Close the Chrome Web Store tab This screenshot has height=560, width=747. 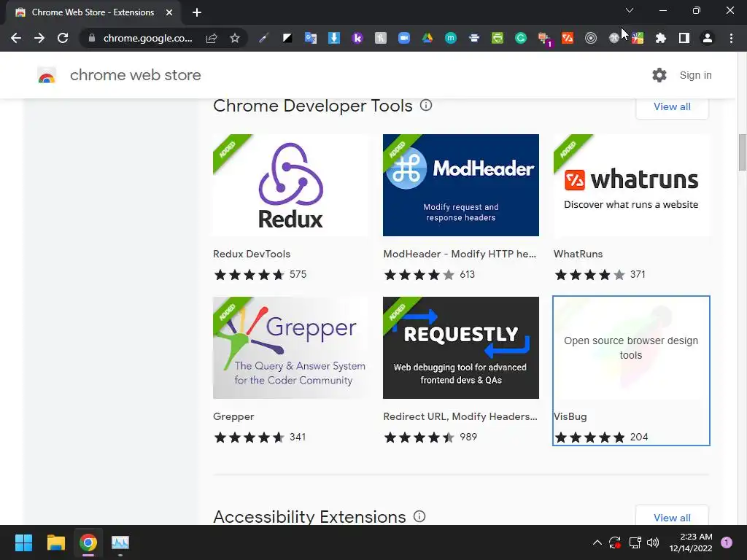click(x=169, y=12)
